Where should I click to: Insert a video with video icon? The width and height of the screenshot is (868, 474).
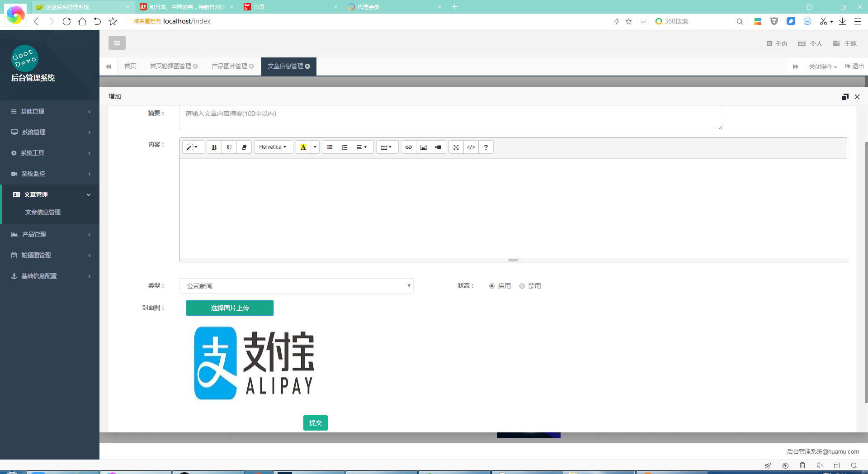click(x=439, y=147)
